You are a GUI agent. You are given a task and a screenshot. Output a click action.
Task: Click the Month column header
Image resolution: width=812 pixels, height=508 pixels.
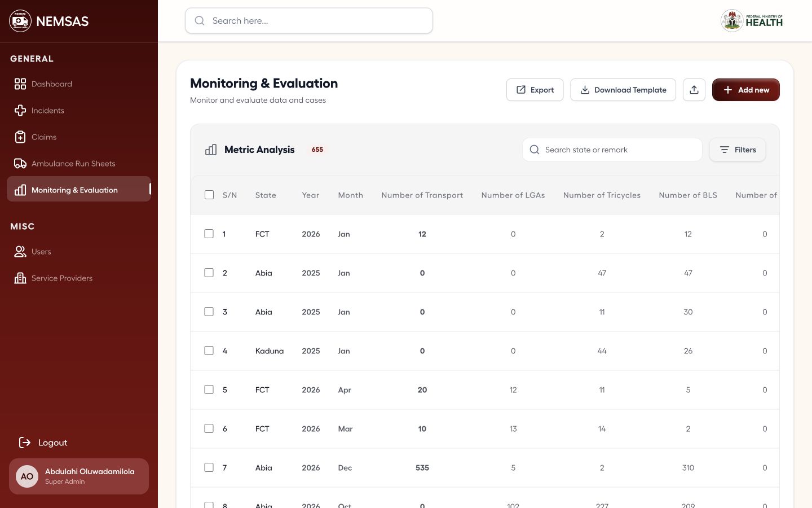point(351,195)
